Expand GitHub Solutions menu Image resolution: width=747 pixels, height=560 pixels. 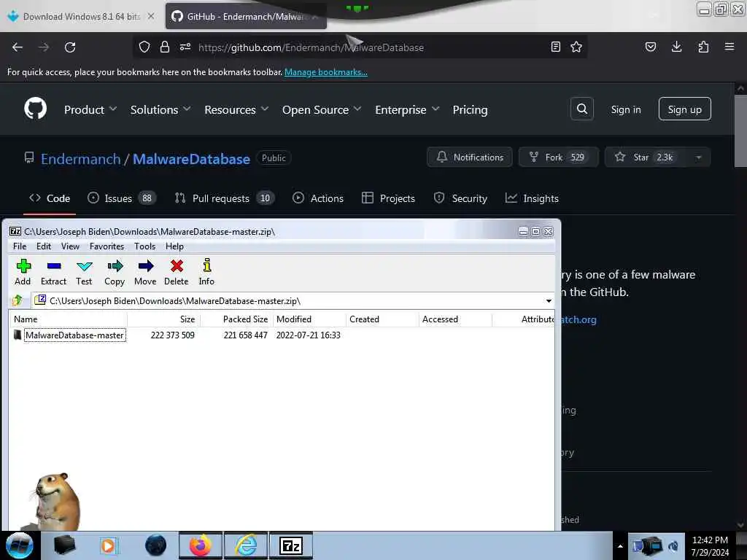click(x=160, y=110)
